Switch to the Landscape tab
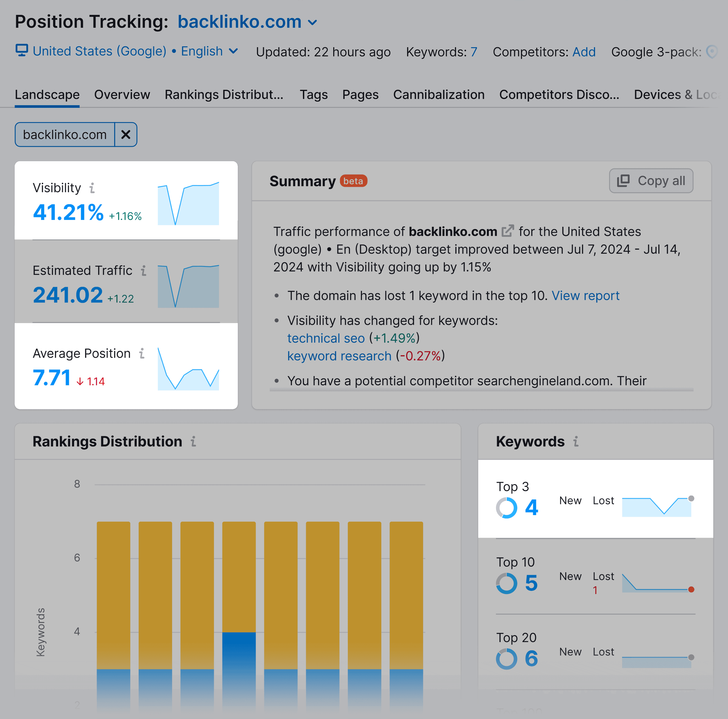The width and height of the screenshot is (728, 719). pyautogui.click(x=47, y=94)
